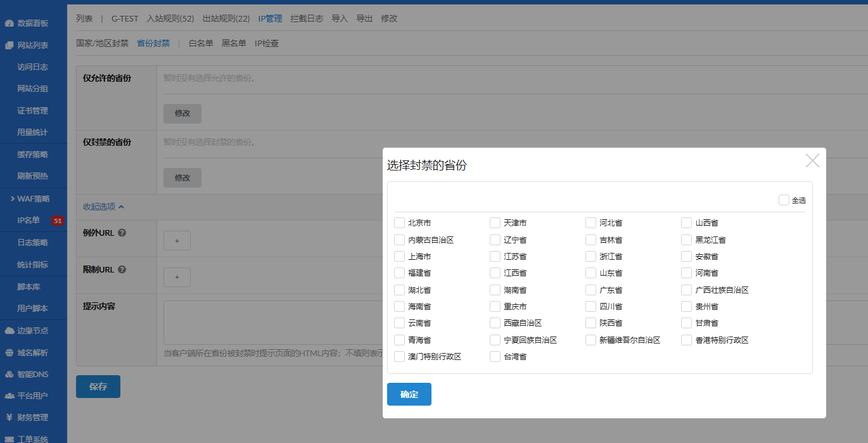
Task: Click the 域名解析 globe icon
Action: 9,353
